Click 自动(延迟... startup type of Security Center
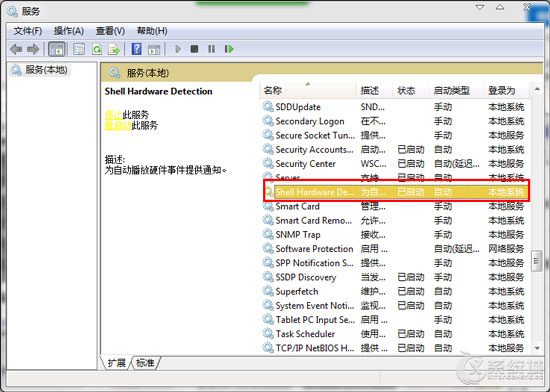 456,163
